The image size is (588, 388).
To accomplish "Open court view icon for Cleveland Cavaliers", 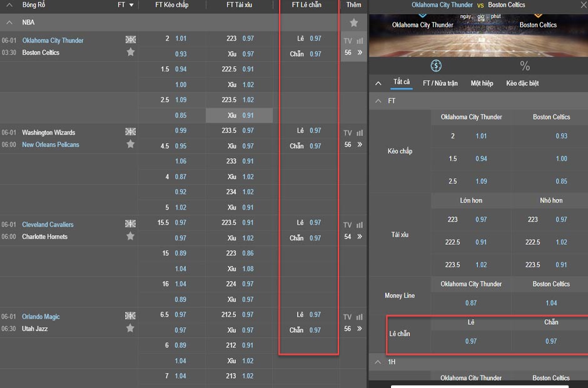I will click(131, 223).
